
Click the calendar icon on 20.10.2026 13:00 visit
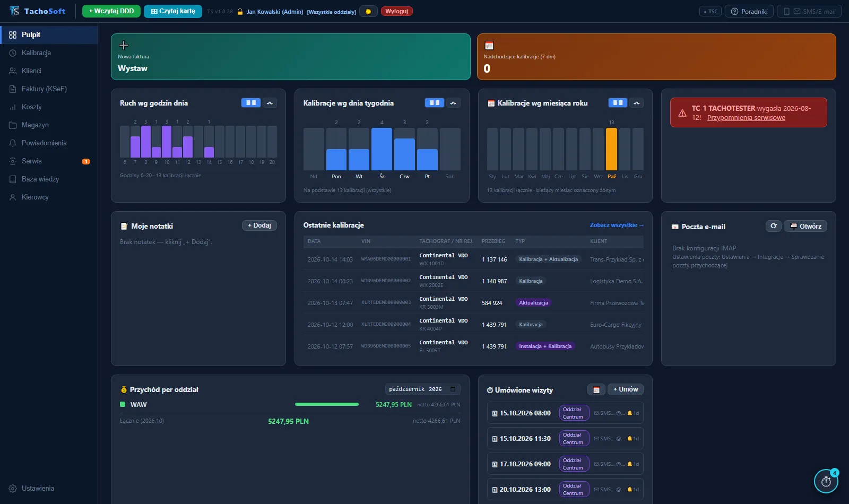point(495,490)
